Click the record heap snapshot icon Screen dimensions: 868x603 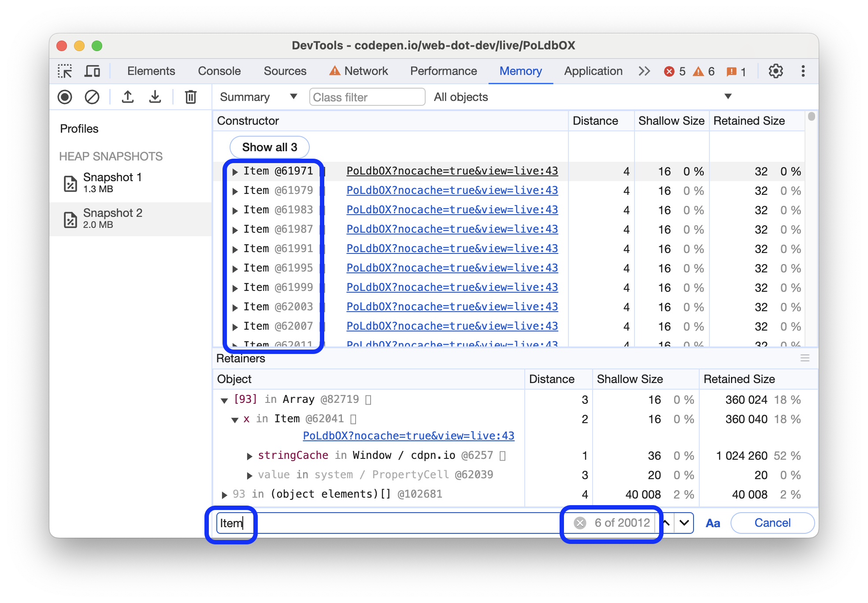pos(66,97)
